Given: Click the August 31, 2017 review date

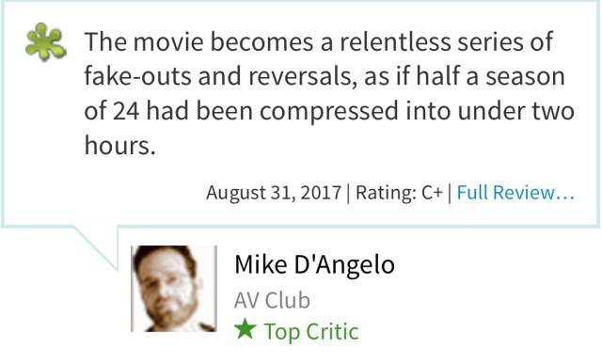Looking at the screenshot, I should coord(274,193).
